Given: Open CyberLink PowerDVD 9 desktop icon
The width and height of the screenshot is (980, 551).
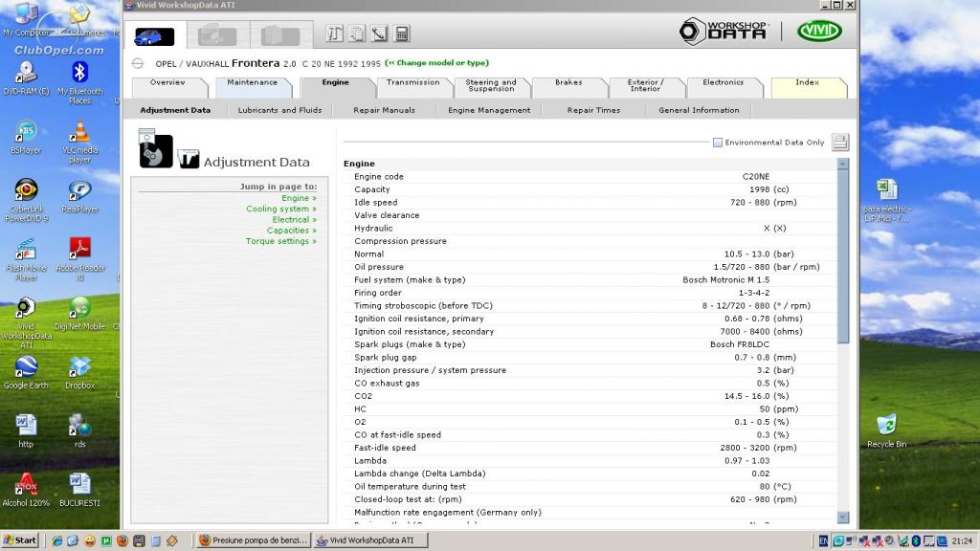Looking at the screenshot, I should click(x=26, y=201).
